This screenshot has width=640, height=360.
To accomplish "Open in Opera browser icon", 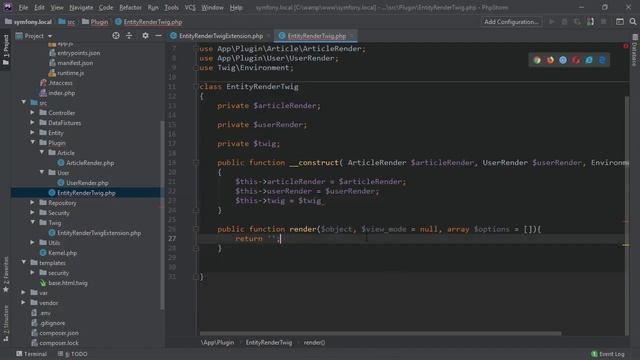I will tap(576, 60).
